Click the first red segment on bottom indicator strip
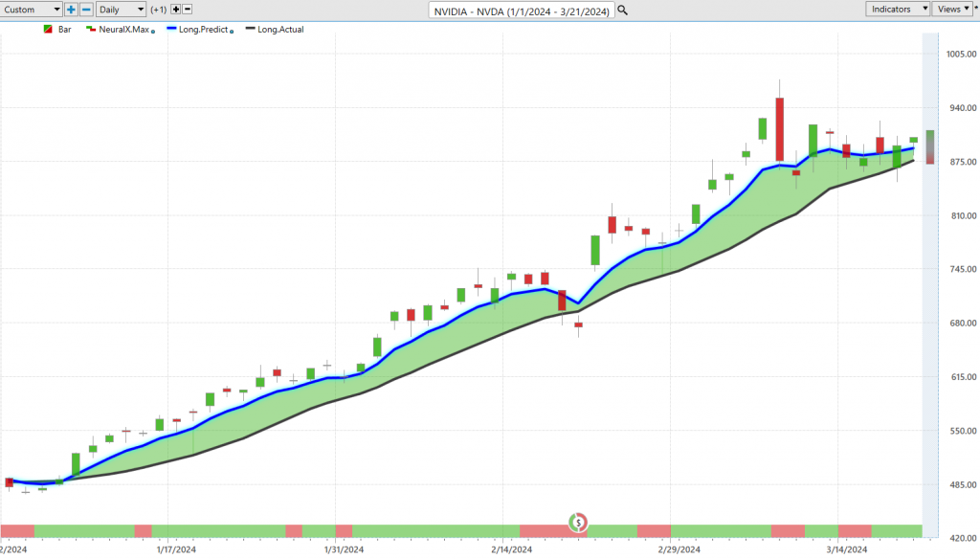 (17, 530)
